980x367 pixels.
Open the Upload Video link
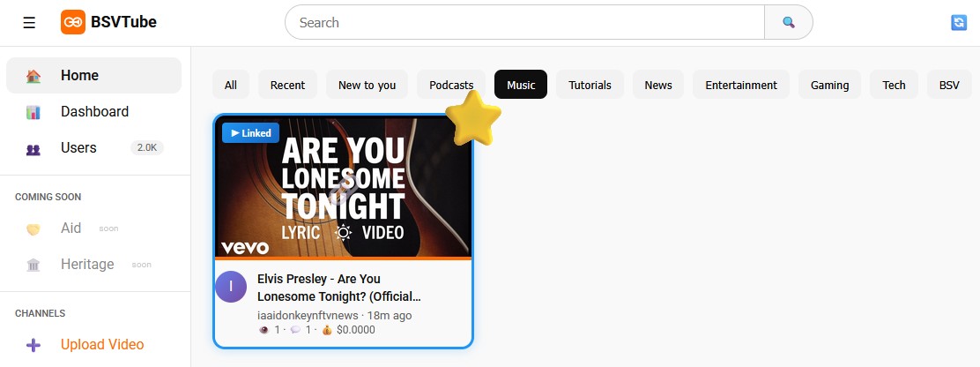tap(102, 344)
